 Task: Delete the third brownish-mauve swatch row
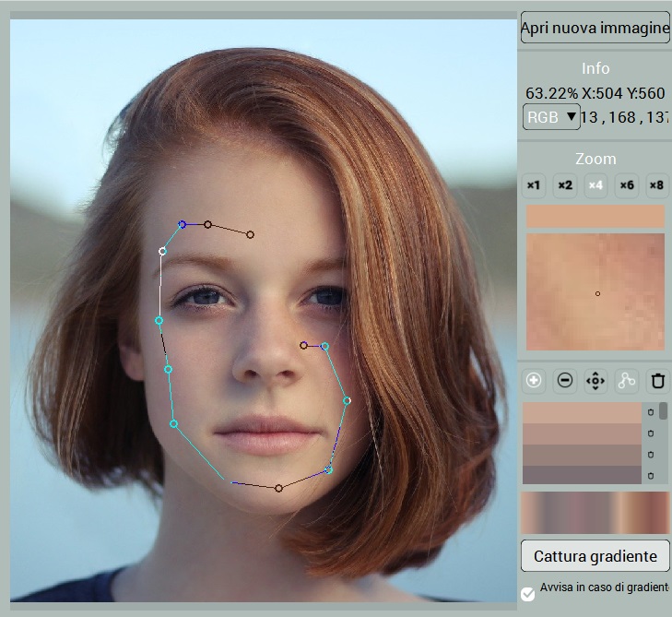(x=651, y=455)
